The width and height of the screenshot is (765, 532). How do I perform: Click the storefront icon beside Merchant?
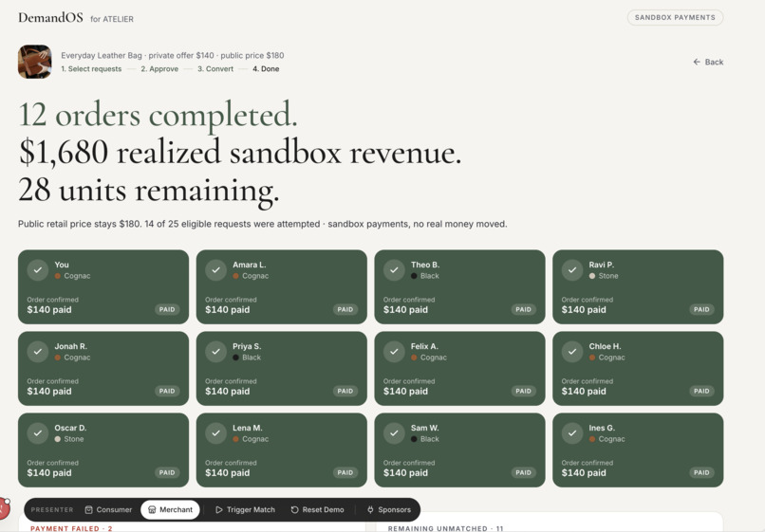point(152,509)
